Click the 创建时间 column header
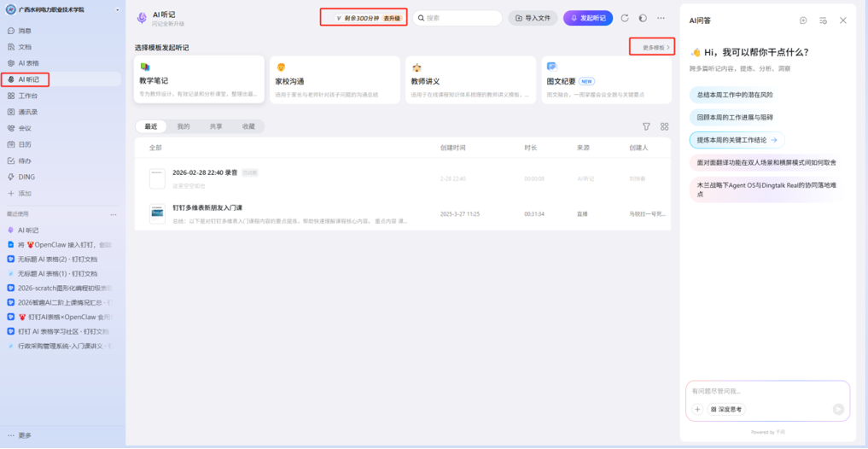868x449 pixels. 453,148
